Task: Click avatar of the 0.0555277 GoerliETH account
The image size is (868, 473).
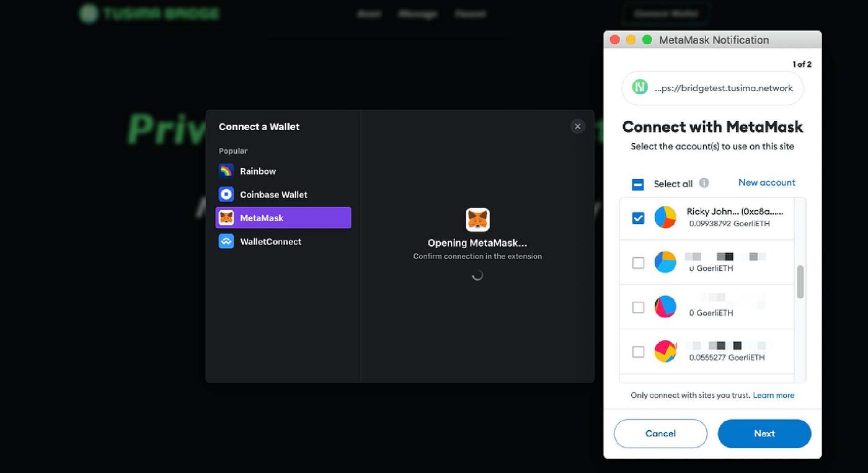Action: [x=665, y=351]
